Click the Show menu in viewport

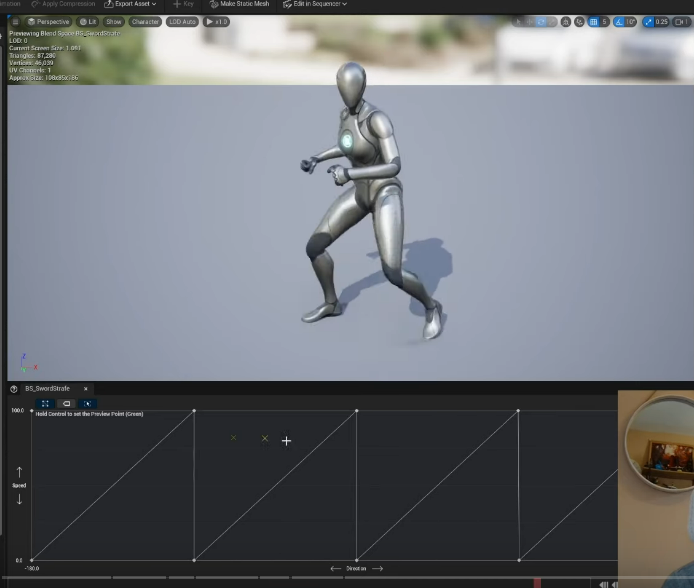114,21
